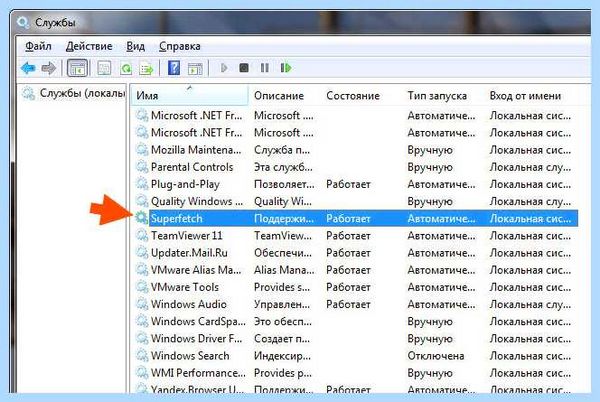Select the Windows Audio service
600x402 pixels.
(189, 304)
